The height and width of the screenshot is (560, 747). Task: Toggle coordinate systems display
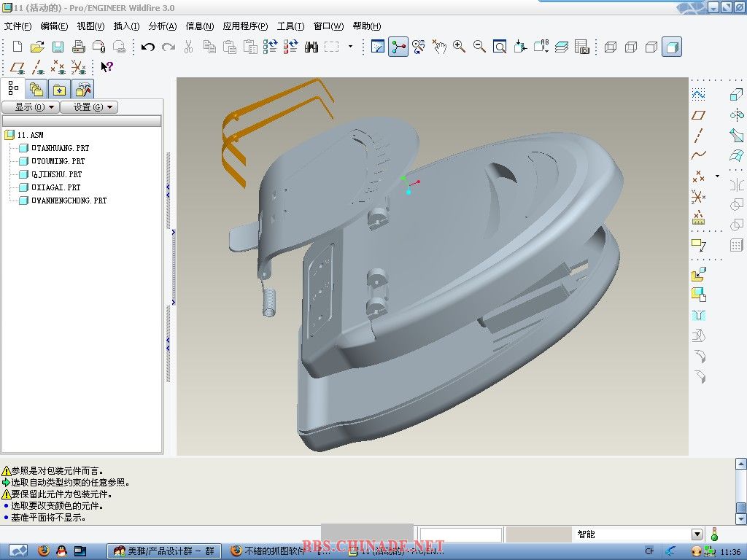pos(79,67)
